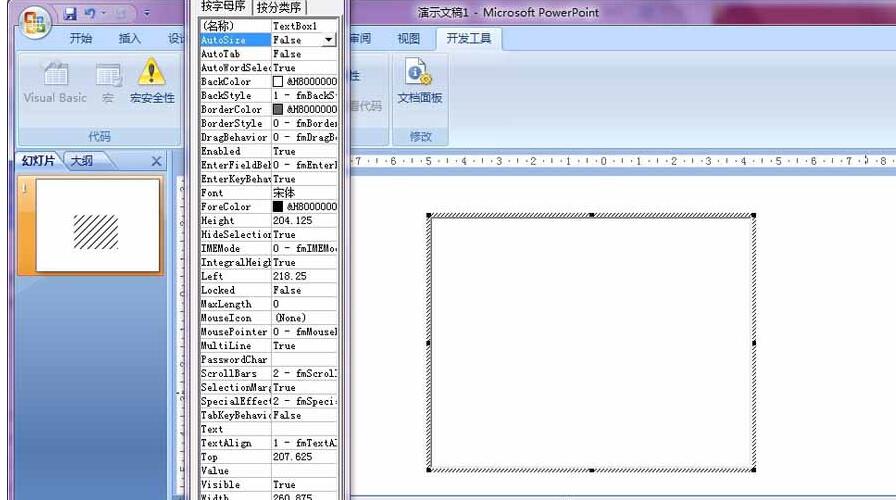Image resolution: width=896 pixels, height=500 pixels.
Task: Open Quick Access Toolbar customize dropdown
Action: [147, 14]
